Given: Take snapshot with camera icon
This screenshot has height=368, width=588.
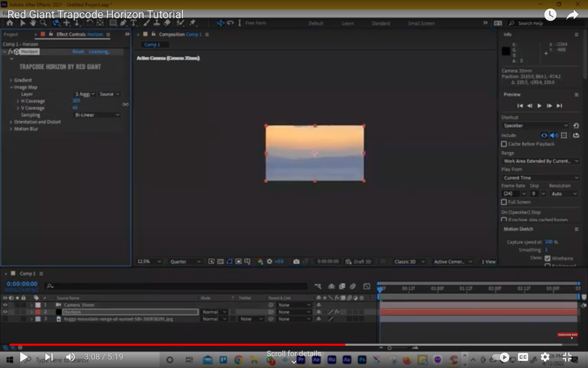Looking at the screenshot, I should point(296,261).
